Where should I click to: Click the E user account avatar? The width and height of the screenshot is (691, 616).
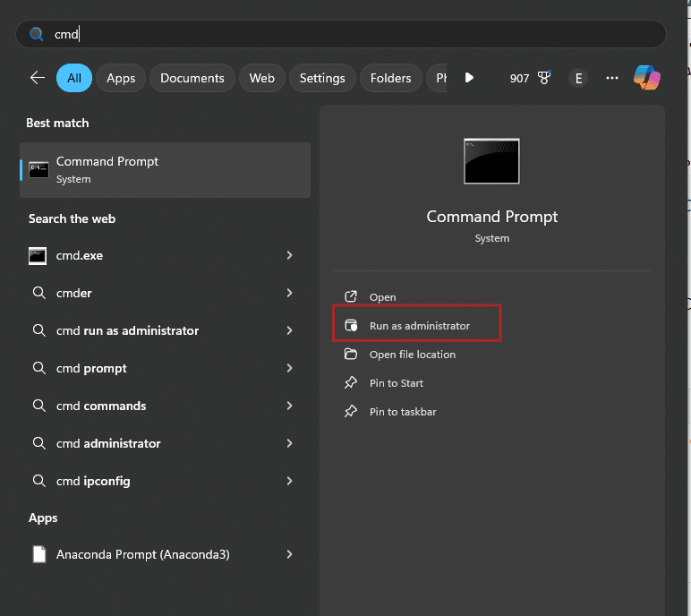(x=578, y=78)
